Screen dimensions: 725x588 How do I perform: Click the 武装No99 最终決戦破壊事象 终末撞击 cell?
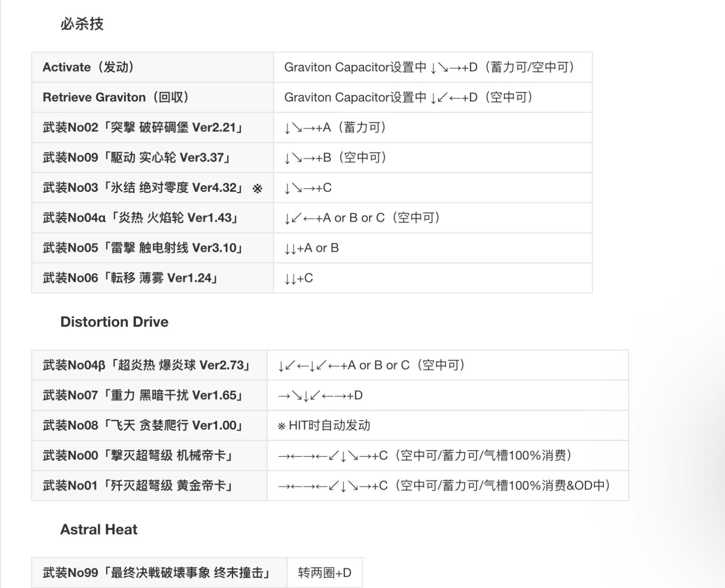[156, 573]
